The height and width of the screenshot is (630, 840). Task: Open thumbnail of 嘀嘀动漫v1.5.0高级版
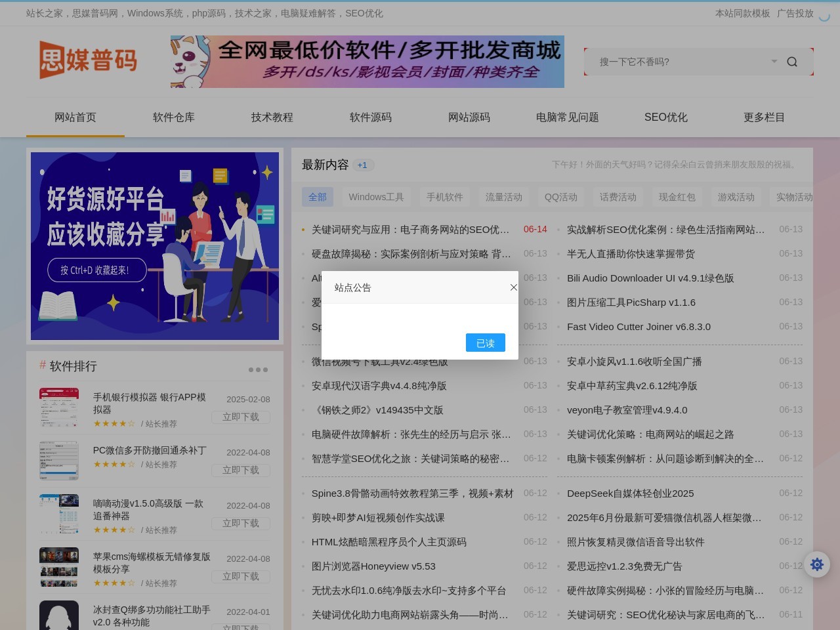tap(59, 513)
